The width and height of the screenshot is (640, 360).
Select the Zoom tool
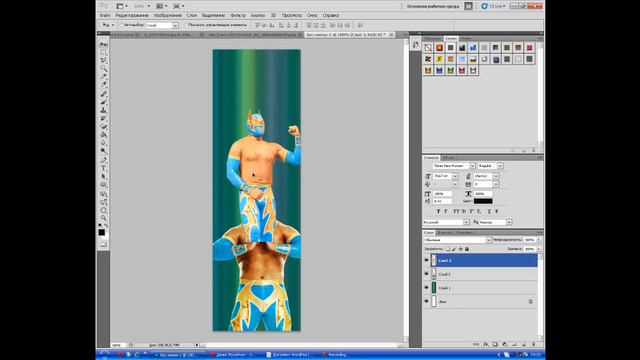pyautogui.click(x=104, y=218)
